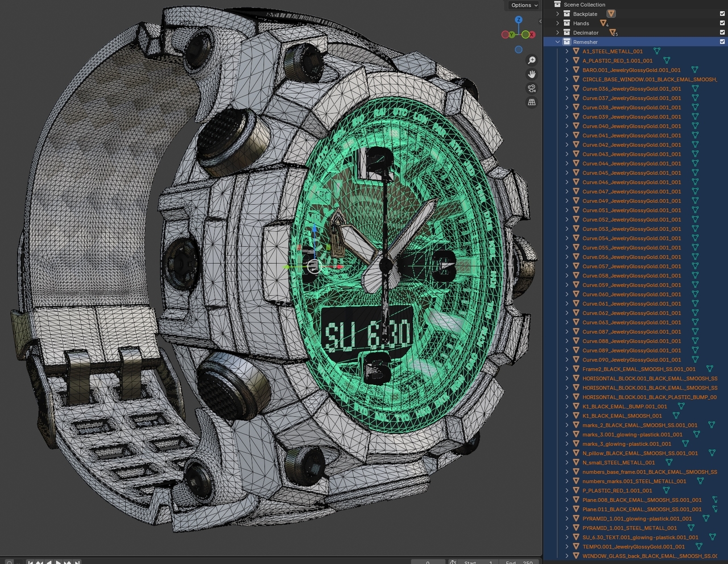
Task: Expand WINDOW_GLASS_back_BLACK_EMAL object
Action: pos(567,556)
